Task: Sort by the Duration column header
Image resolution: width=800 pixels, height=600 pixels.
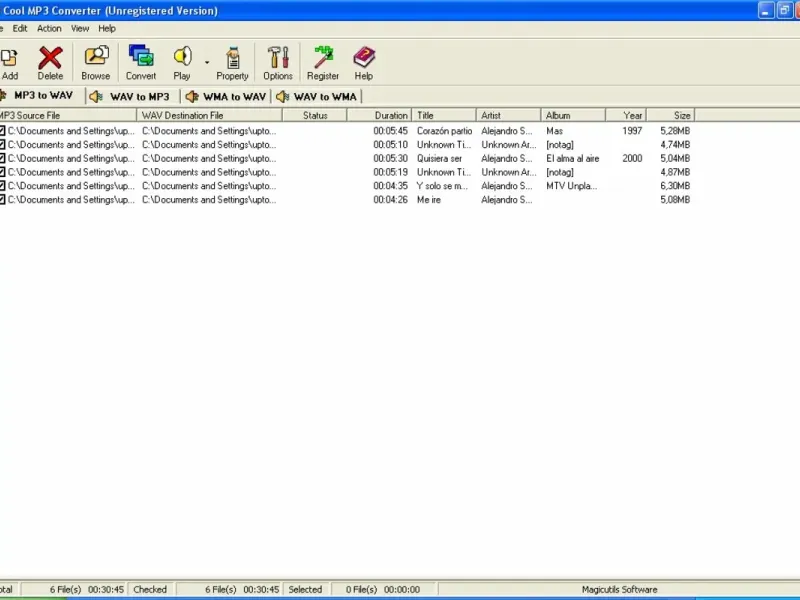Action: pos(379,115)
